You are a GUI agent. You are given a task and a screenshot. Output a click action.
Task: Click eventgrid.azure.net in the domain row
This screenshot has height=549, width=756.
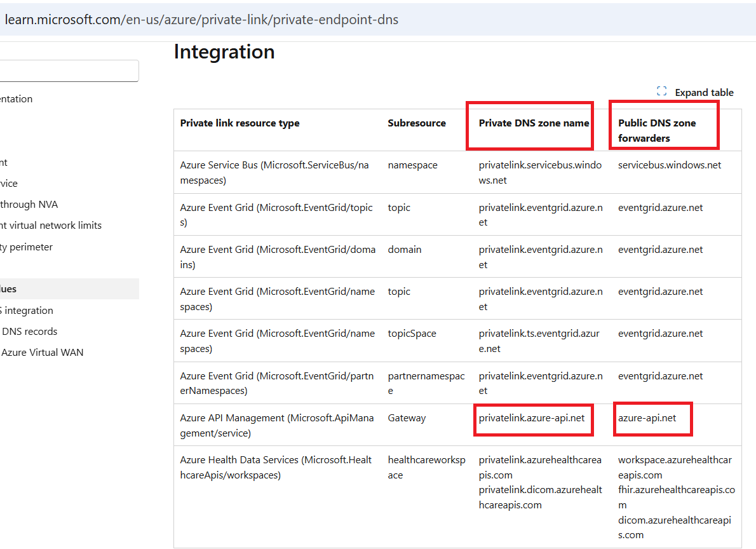click(x=660, y=250)
